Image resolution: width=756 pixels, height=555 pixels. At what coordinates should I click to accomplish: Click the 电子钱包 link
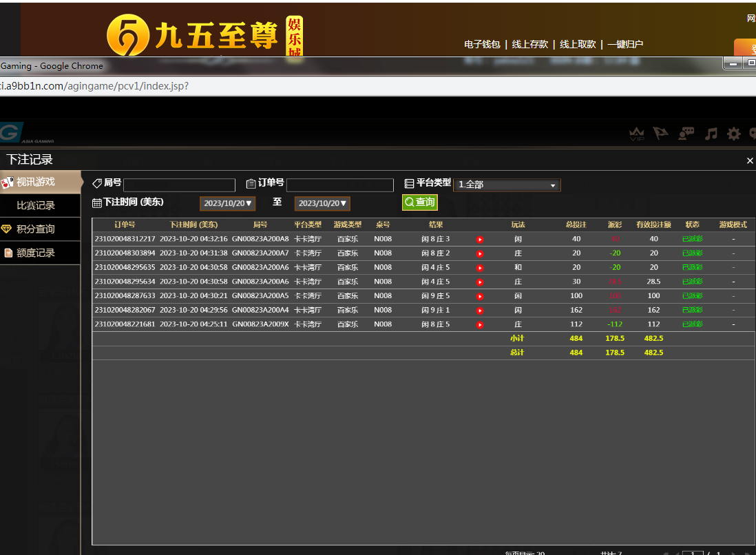tap(482, 44)
